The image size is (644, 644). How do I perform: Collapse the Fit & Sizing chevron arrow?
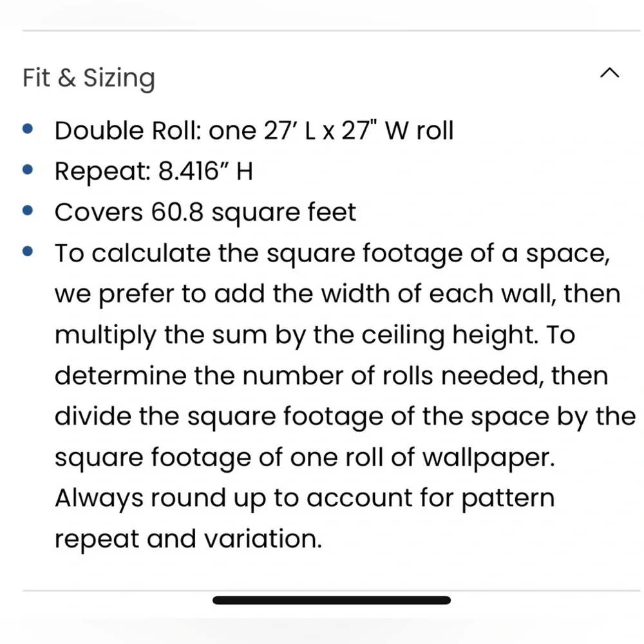click(x=609, y=73)
